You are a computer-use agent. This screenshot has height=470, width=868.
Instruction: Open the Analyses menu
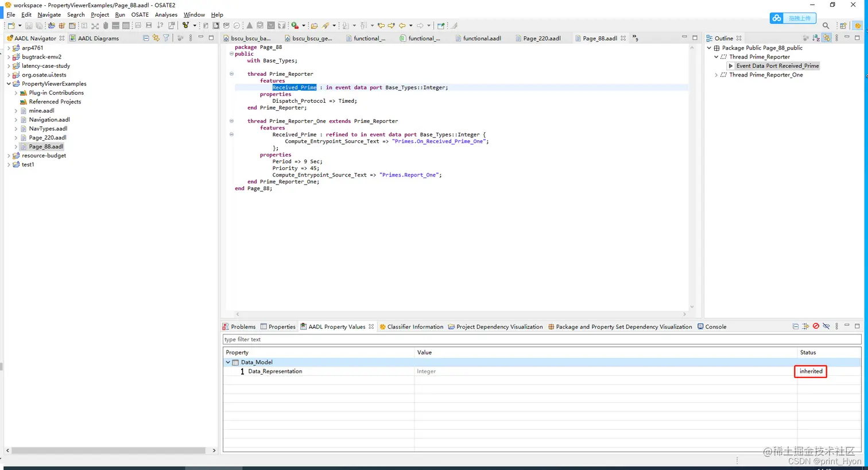tap(166, 15)
